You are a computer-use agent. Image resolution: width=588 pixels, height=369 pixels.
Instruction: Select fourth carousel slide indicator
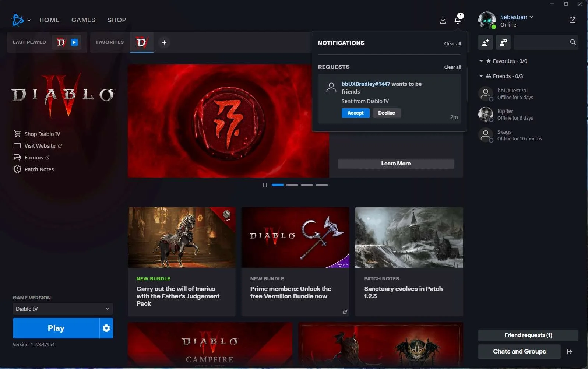(322, 185)
